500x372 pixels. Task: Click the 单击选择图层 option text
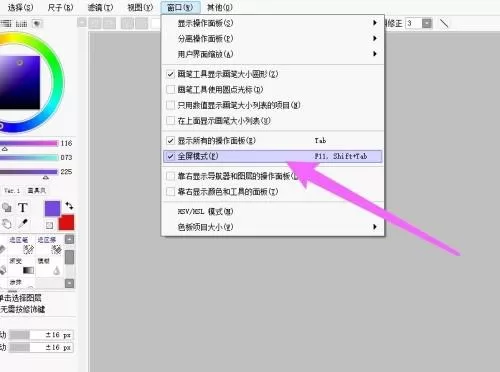click(x=21, y=298)
